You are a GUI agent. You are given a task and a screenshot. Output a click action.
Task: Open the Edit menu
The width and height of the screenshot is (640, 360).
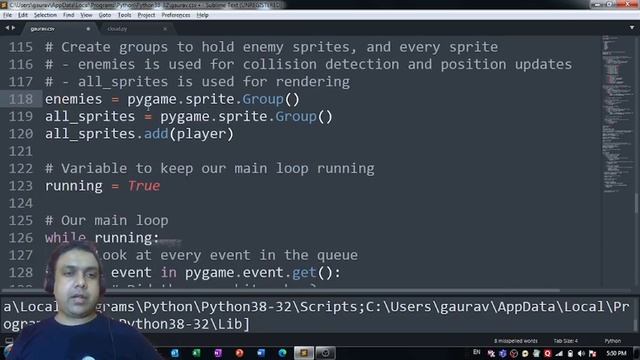click(23, 15)
